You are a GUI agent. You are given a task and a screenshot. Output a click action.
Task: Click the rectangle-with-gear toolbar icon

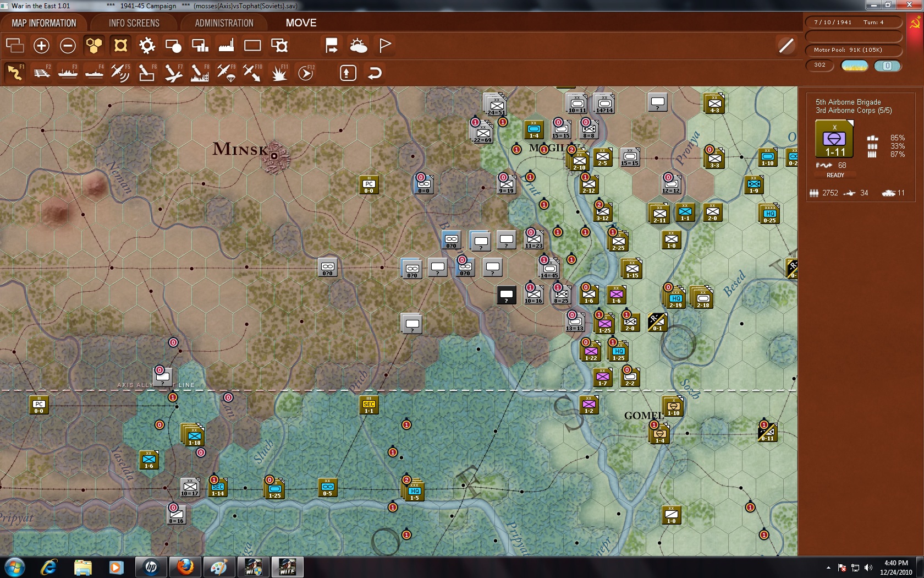tap(279, 46)
